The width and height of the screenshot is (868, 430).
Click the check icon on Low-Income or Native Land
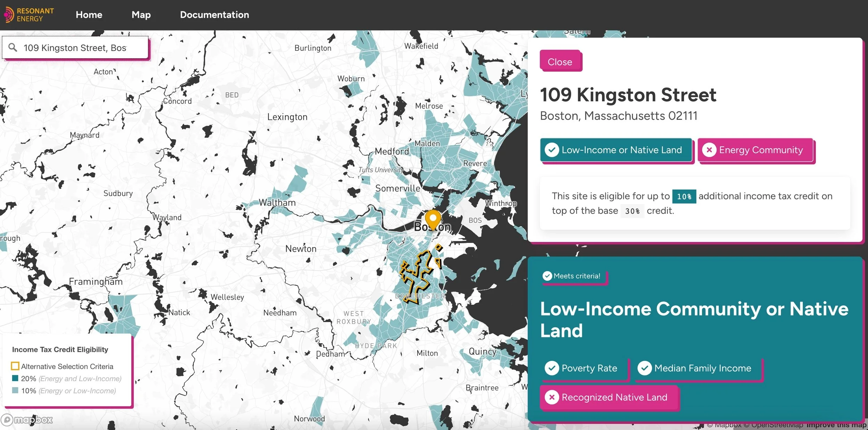tap(552, 150)
